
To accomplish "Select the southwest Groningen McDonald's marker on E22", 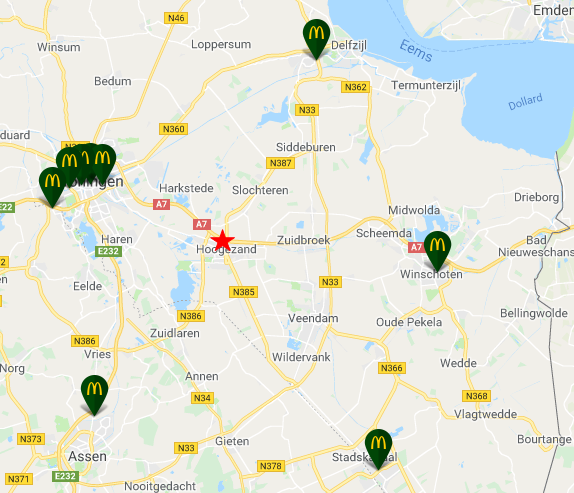I will [52, 187].
